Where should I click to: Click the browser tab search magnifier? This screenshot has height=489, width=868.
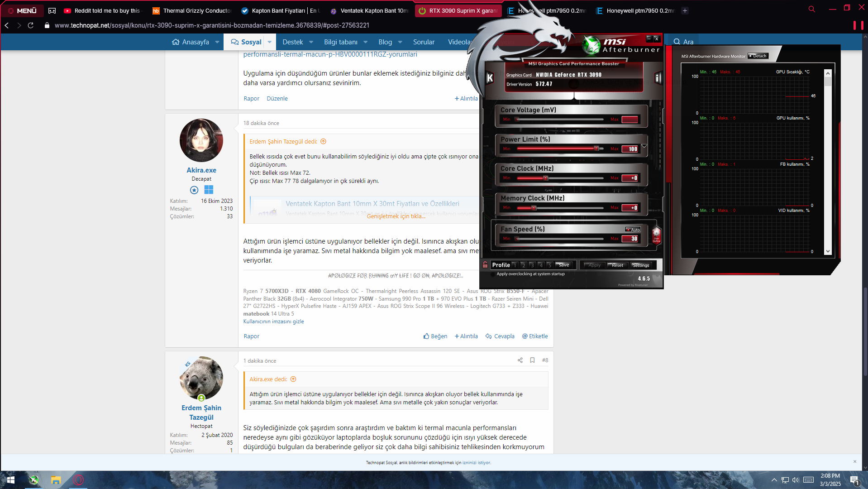coord(812,9)
